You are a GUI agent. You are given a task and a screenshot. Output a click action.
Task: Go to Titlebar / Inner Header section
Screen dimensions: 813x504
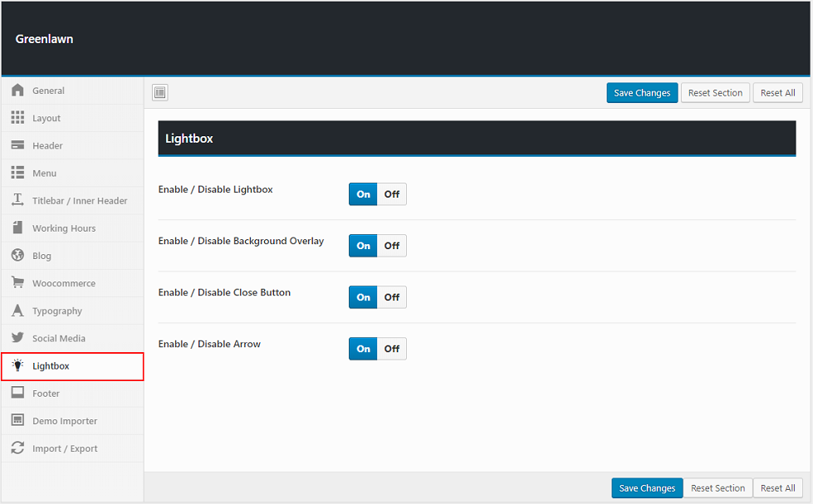pyautogui.click(x=80, y=201)
